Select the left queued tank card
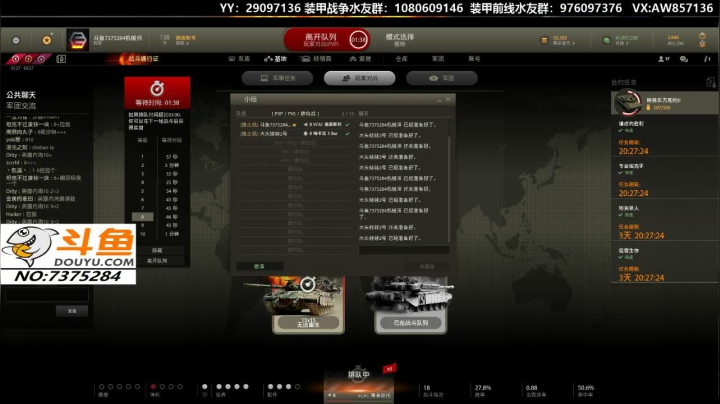The height and width of the screenshot is (404, 720). pyautogui.click(x=308, y=304)
